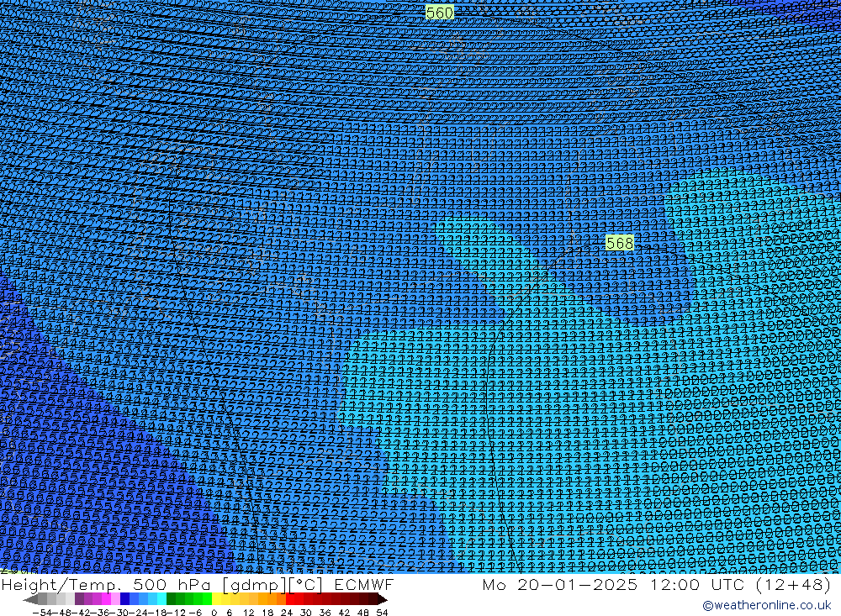Image resolution: width=841 pixels, height=616 pixels.
Task: Click the -54 value on legend scale
Action: [42, 613]
